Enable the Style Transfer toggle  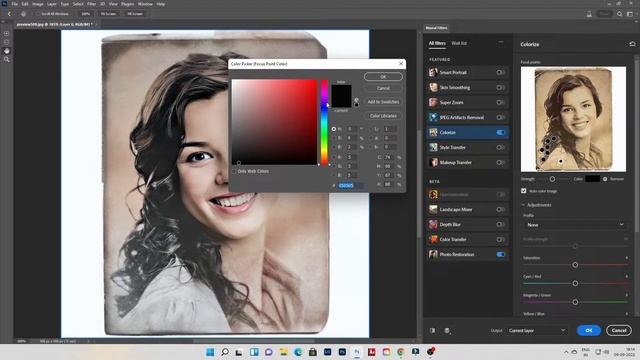[500, 147]
